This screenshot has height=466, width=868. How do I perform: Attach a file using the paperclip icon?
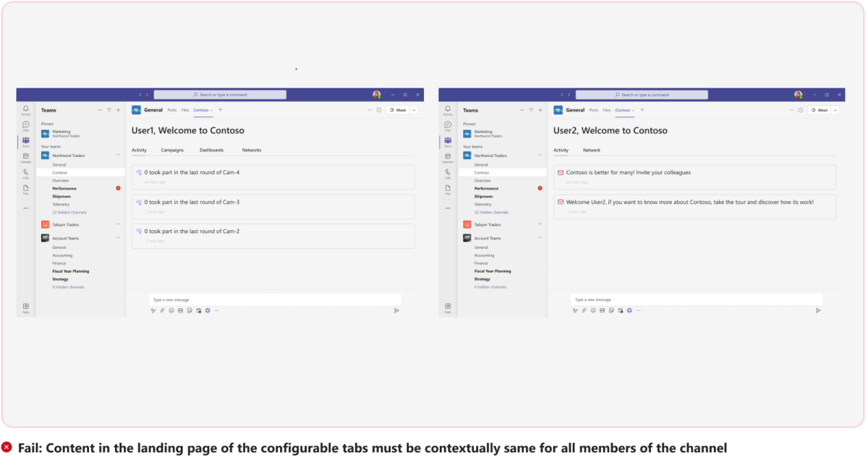pos(162,310)
